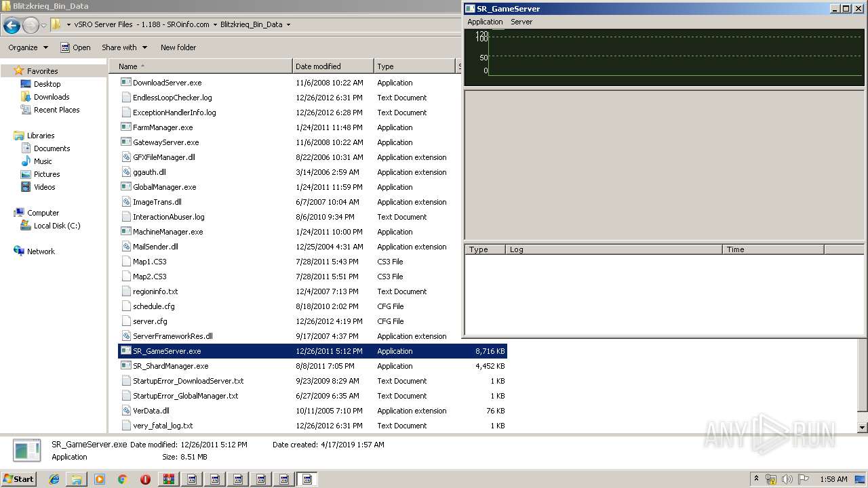Click Time column header in SR_GameServer

(773, 249)
